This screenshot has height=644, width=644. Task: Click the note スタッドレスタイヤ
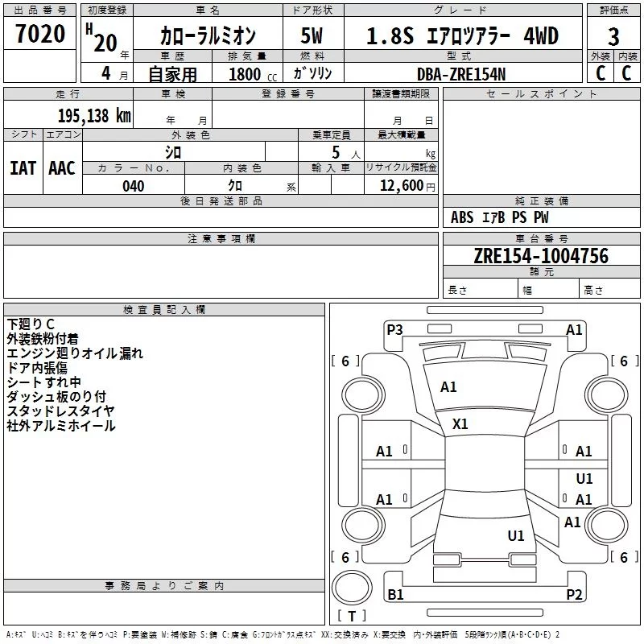pos(61,411)
